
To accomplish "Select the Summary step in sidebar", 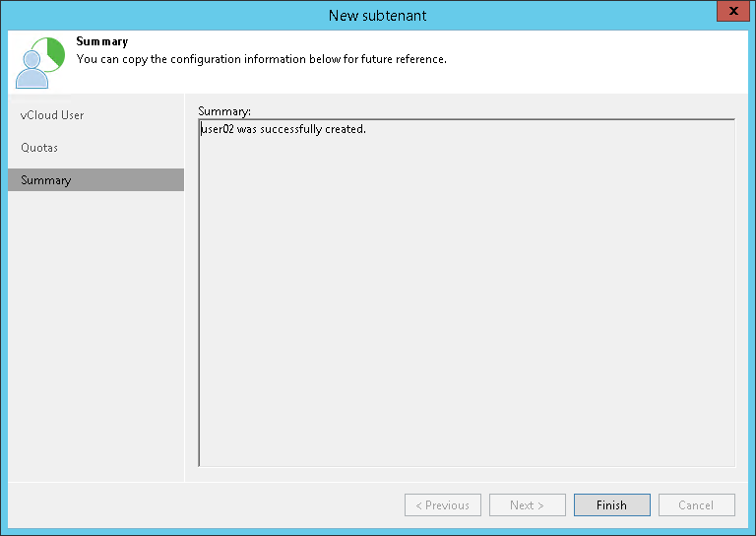I will click(95, 179).
